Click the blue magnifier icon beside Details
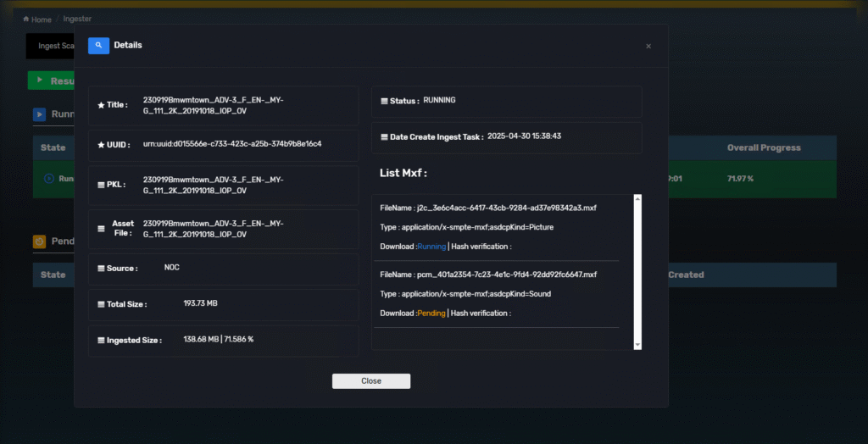 (x=98, y=46)
